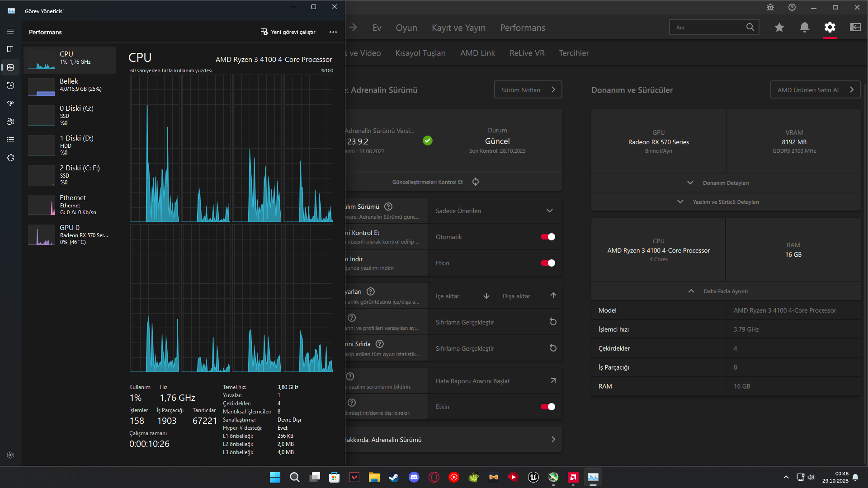The width and height of the screenshot is (868, 488).
Task: Open Services puzzle icon in sidebar
Action: [x=10, y=158]
